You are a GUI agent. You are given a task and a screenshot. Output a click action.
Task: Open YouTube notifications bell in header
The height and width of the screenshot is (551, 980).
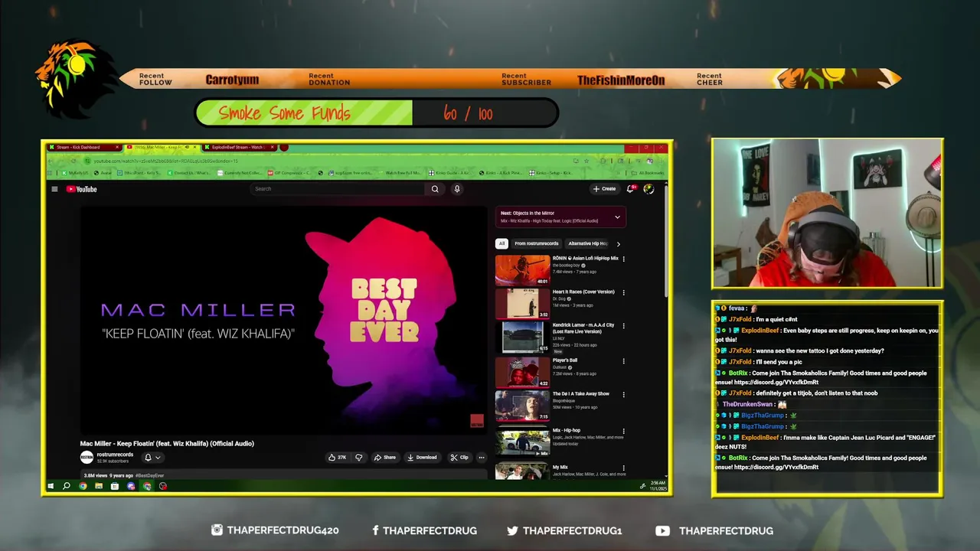click(631, 189)
